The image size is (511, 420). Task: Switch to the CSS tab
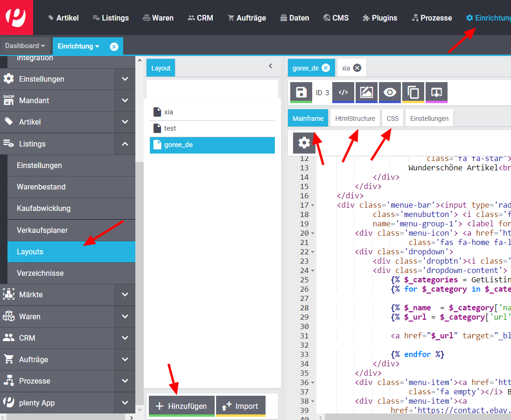392,119
